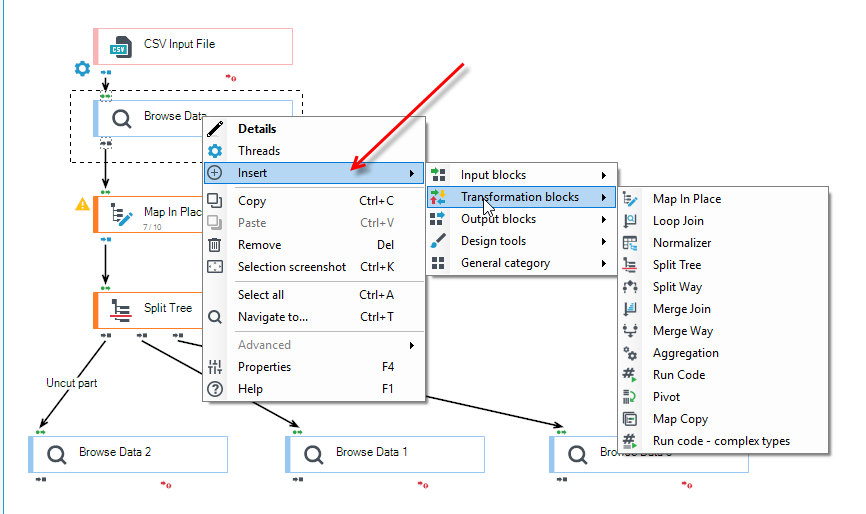
Task: Open Navigate to... entry
Action: point(314,317)
